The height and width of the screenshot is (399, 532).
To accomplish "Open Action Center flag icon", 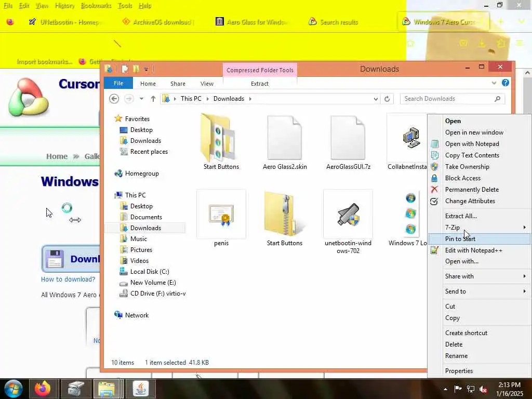I will click(458, 389).
